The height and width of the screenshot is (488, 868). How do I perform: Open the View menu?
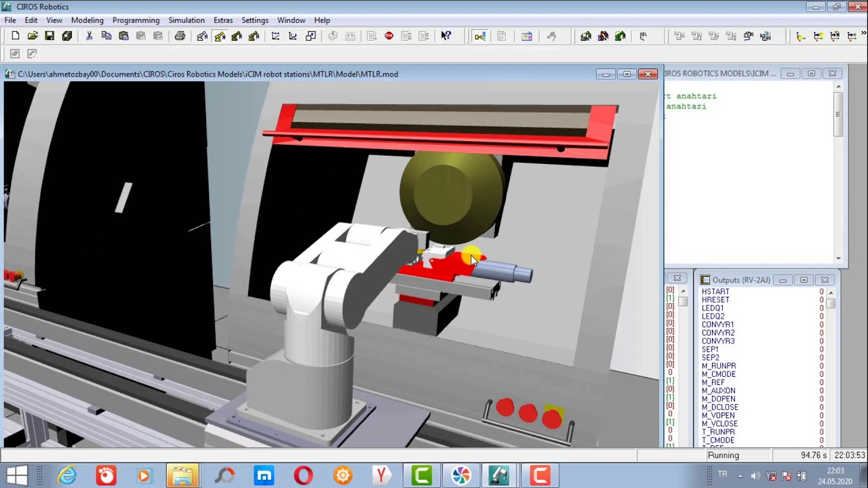click(54, 20)
